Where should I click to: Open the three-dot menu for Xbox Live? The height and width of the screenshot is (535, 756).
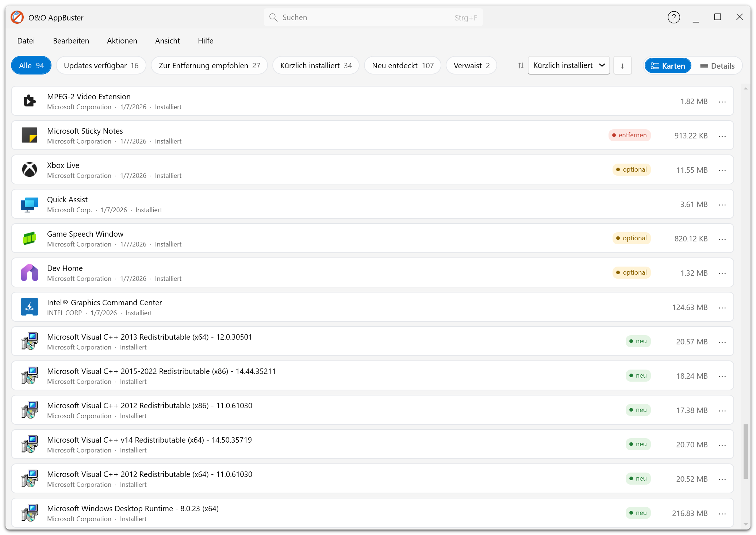[x=722, y=171]
